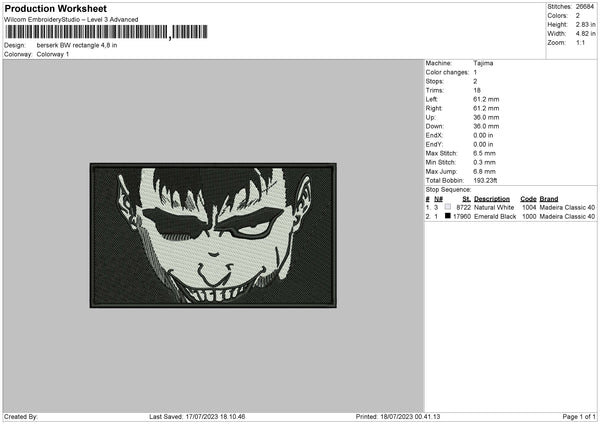Click 'Madeira Classic 40' in Natural White row
600x424 pixels.
coord(567,207)
